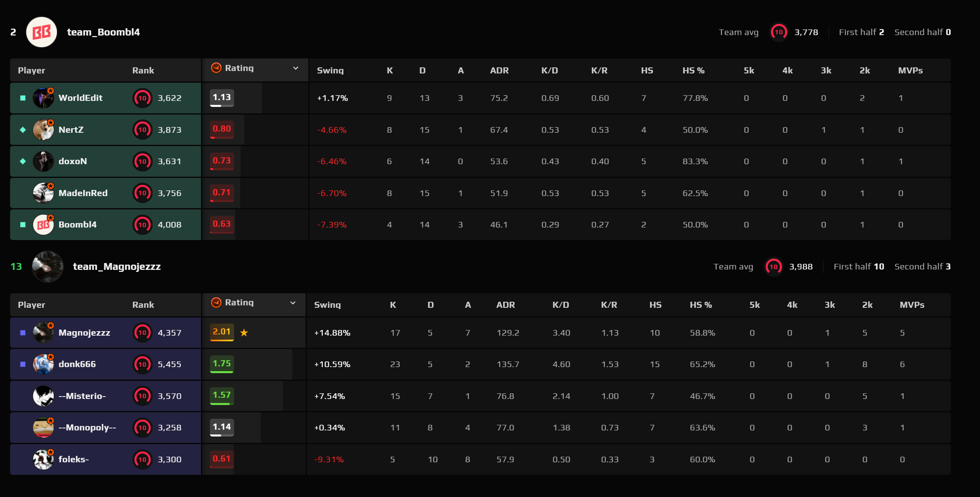Open the Rating dropdown in team_Boombl4 table

(x=295, y=68)
